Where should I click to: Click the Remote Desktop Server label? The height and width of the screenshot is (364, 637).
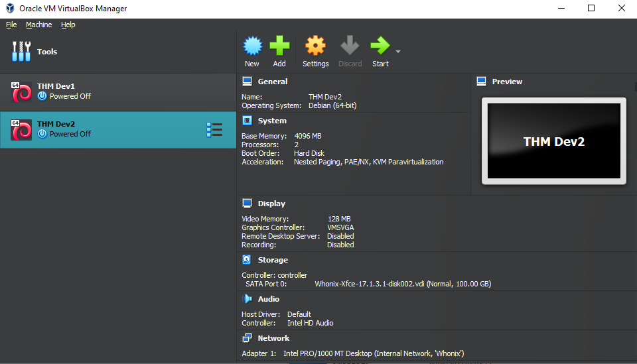281,236
